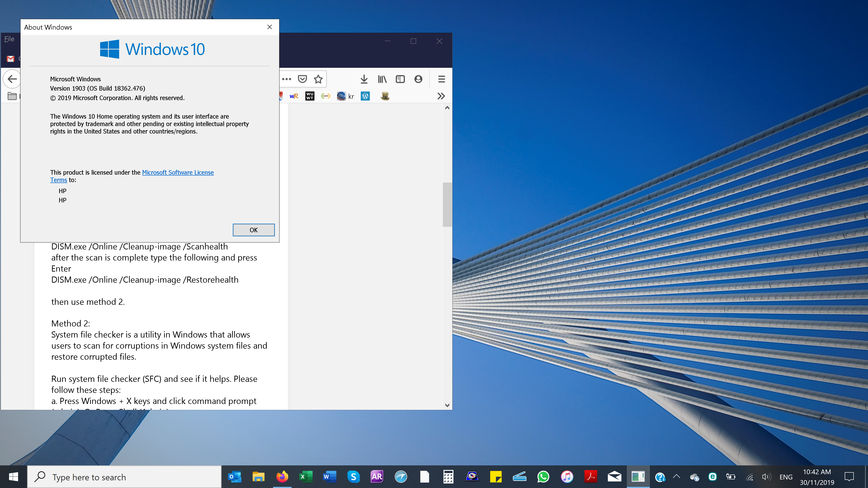Show hidden system tray icons
This screenshot has width=868, height=488.
click(x=676, y=476)
